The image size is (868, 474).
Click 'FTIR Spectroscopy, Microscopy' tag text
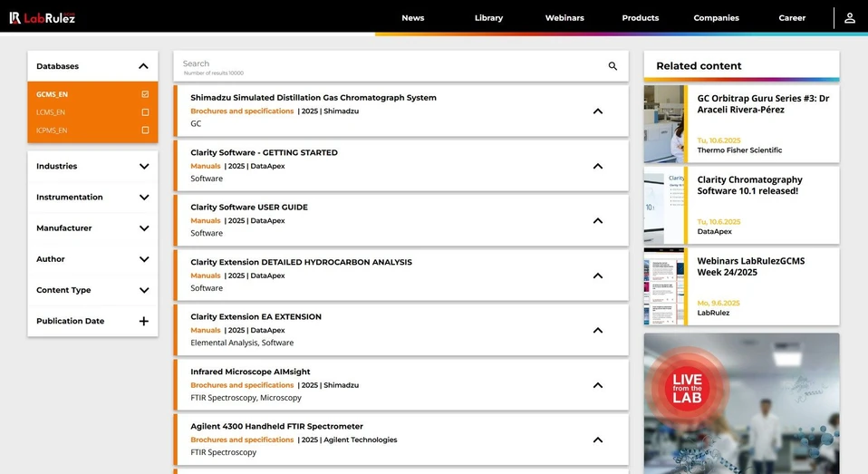[246, 398]
